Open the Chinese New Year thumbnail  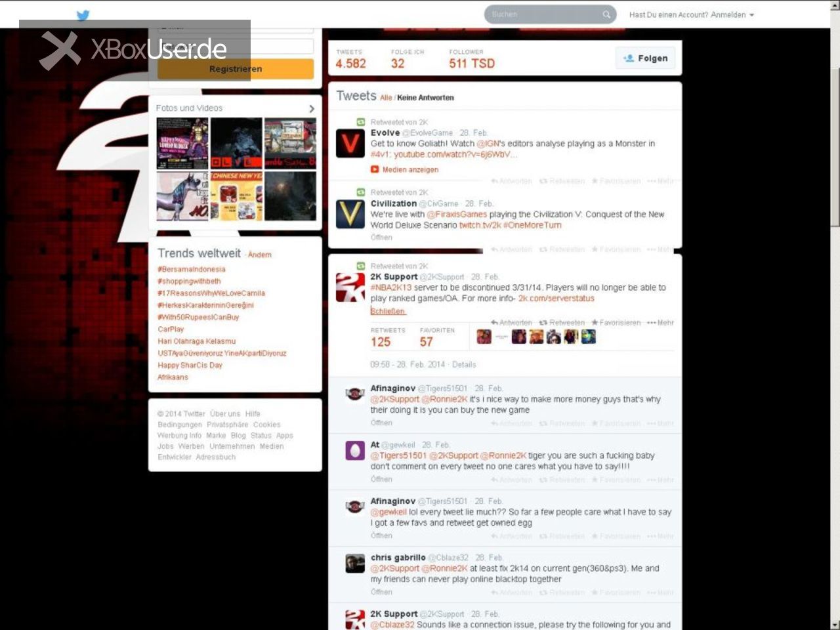point(236,196)
